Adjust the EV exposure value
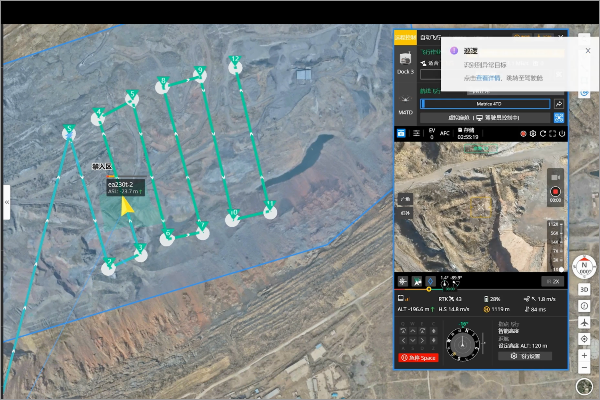The height and width of the screenshot is (400, 600). 432,133
